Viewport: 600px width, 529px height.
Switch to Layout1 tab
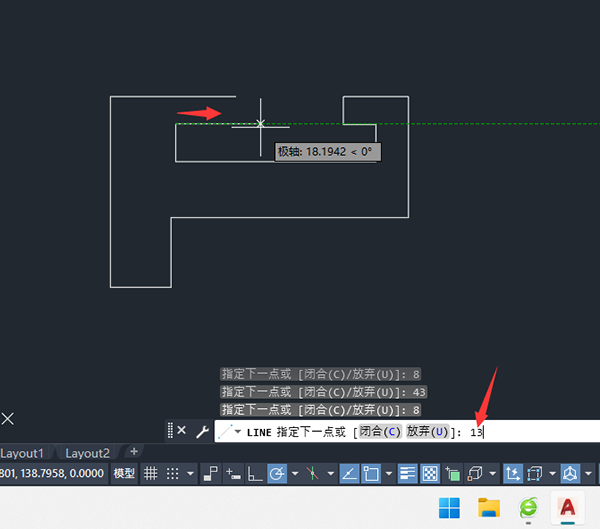(x=22, y=453)
